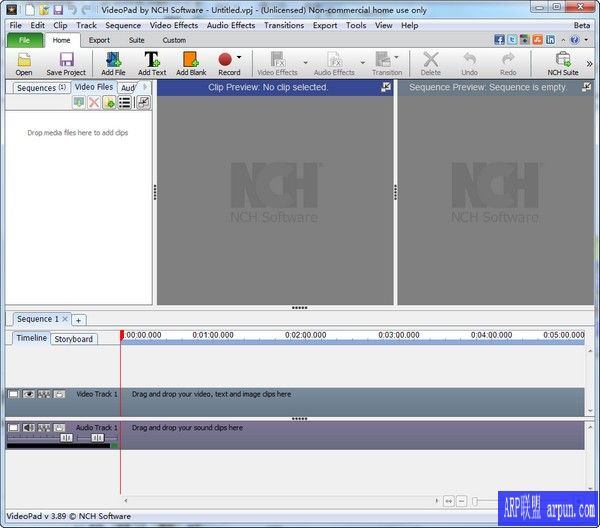Switch to the Export ribbon tab

[x=99, y=40]
